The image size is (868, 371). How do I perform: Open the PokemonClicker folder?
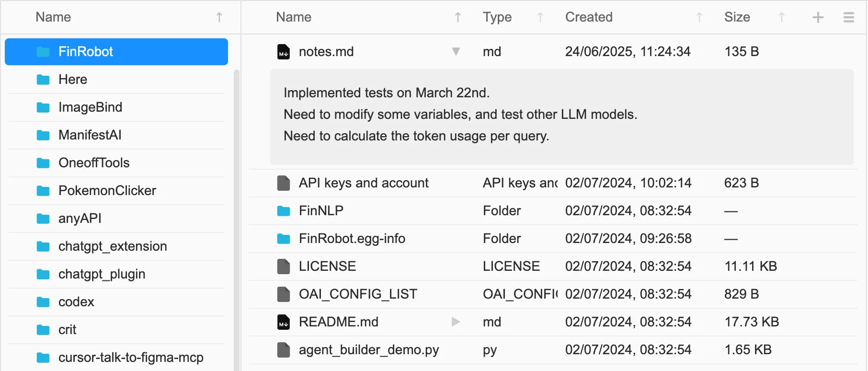coord(107,191)
